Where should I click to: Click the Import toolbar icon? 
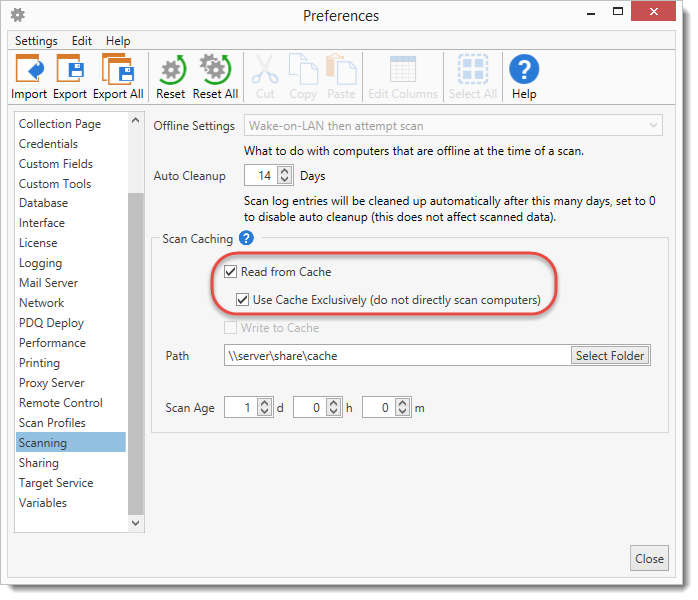point(30,69)
